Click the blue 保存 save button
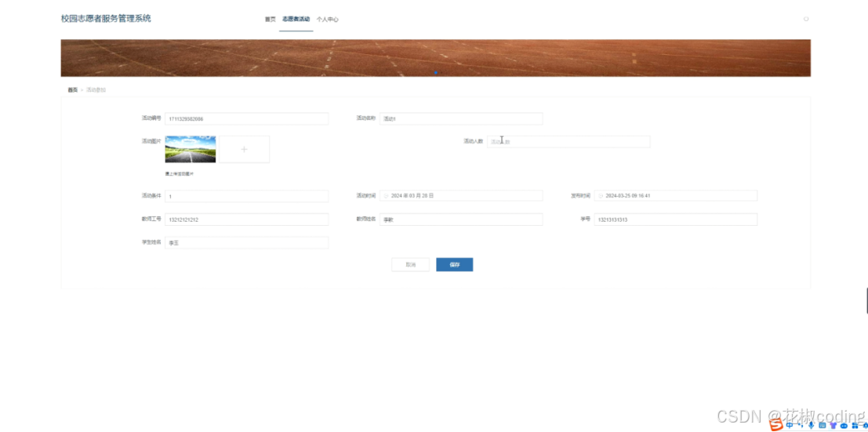Viewport: 868px width, 432px height. (x=455, y=265)
